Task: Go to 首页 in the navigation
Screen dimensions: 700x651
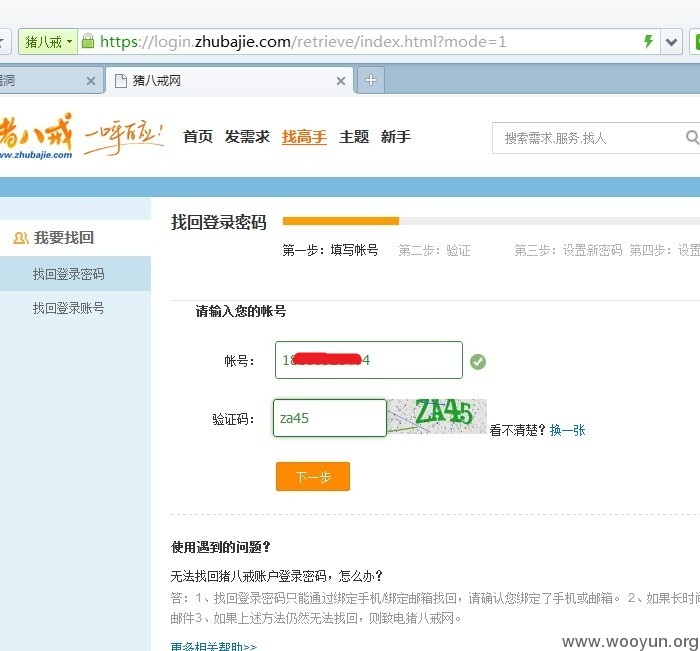Action: pos(198,137)
